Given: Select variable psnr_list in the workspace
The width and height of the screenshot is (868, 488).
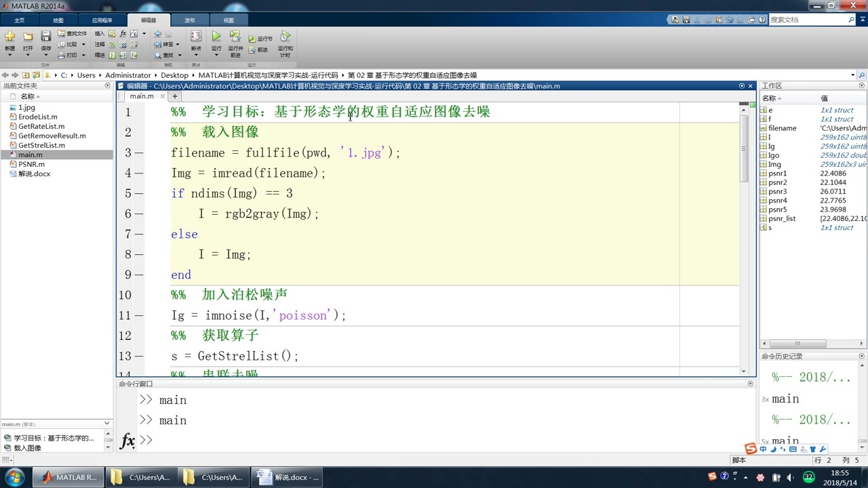Looking at the screenshot, I should point(782,218).
